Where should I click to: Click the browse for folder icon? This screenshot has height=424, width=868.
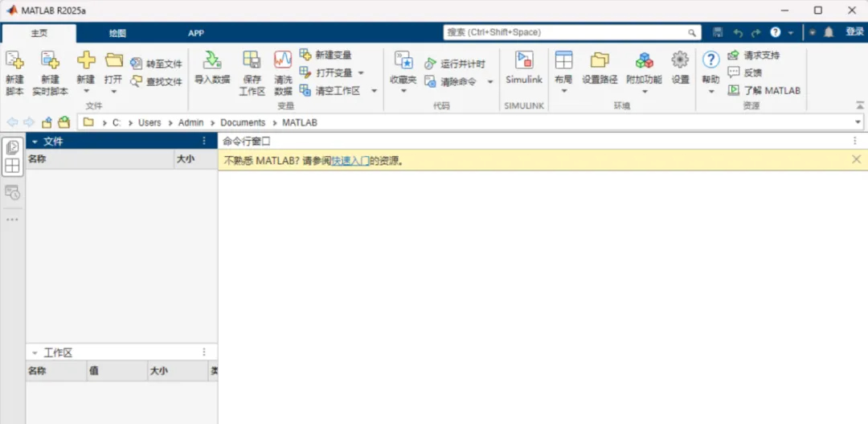coord(64,122)
